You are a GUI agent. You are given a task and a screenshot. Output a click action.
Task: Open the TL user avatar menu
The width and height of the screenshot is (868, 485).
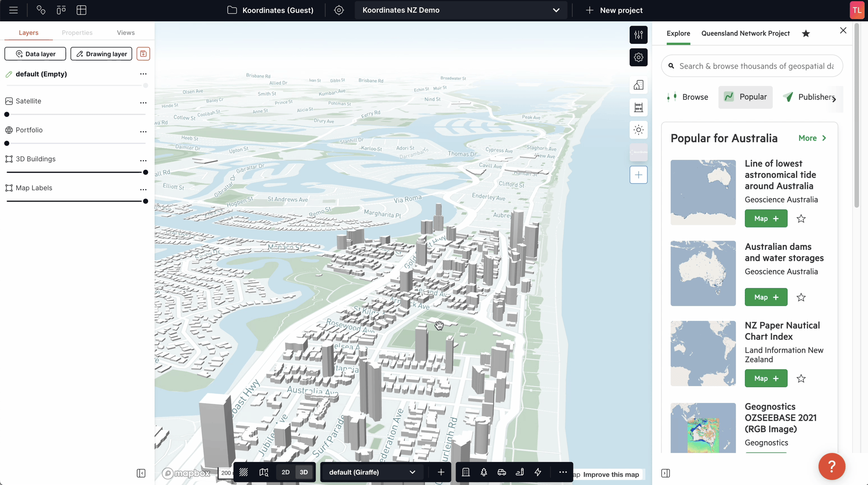coord(856,10)
